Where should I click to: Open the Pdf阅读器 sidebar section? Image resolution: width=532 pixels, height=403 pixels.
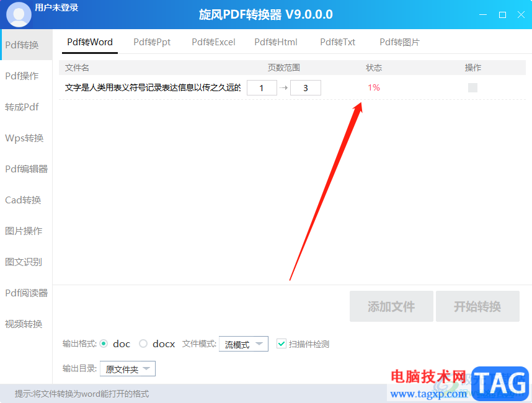(26, 293)
